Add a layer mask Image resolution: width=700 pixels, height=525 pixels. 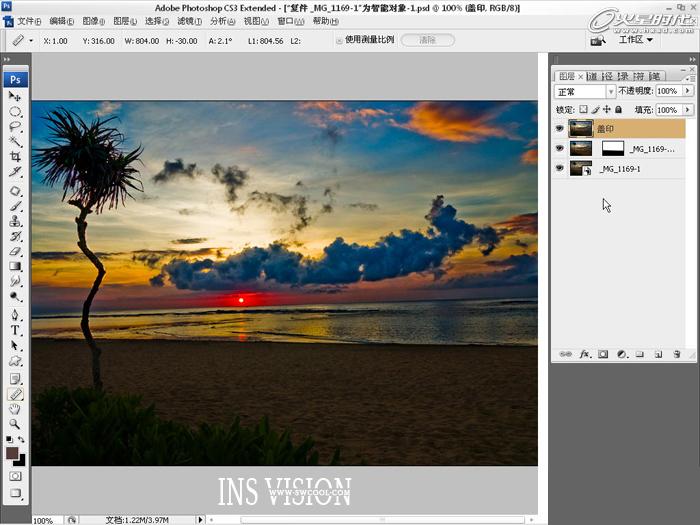pyautogui.click(x=603, y=354)
